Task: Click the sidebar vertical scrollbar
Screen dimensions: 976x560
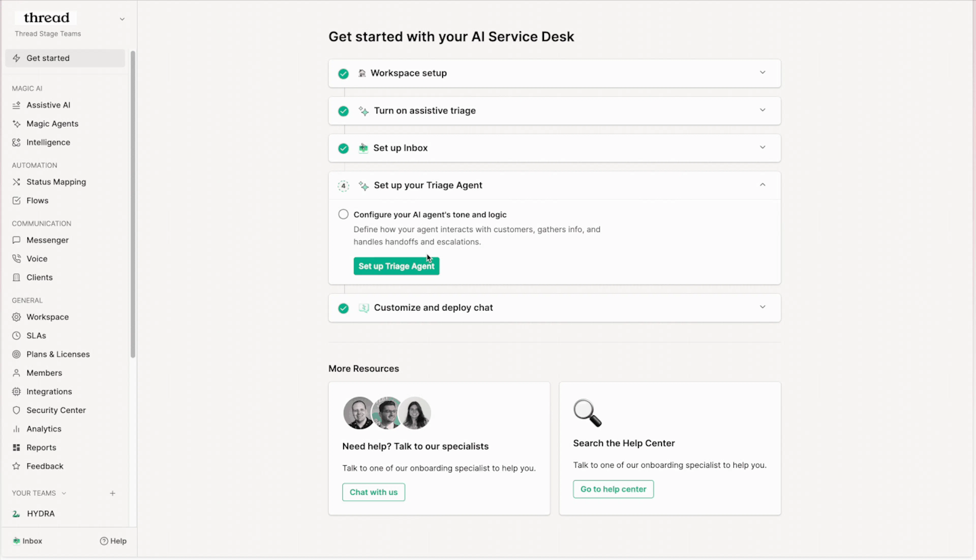Action: coord(133,204)
